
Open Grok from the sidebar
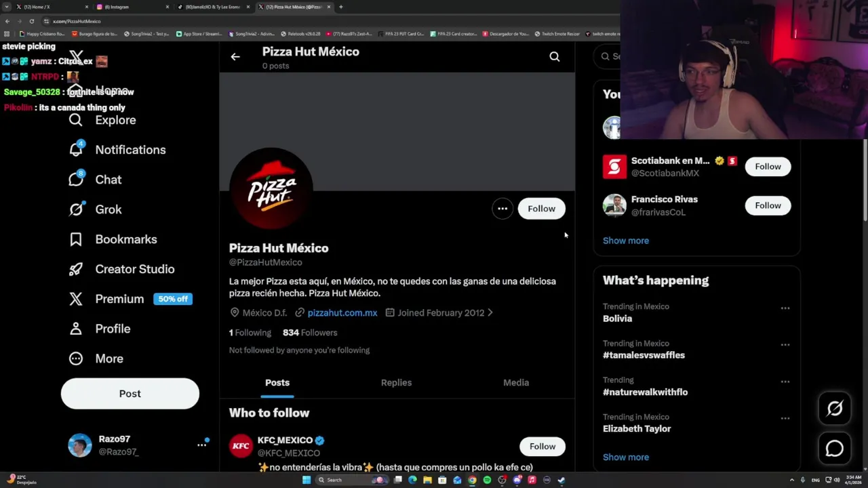(x=95, y=209)
